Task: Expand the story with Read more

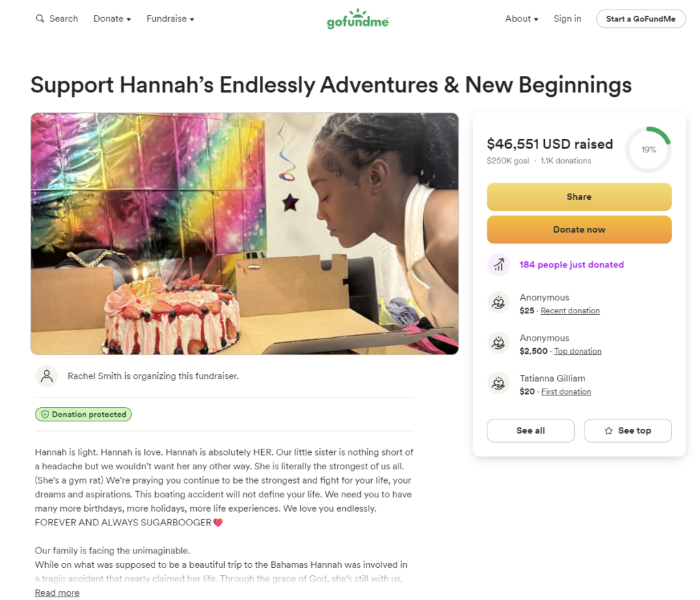Action: coord(57,592)
